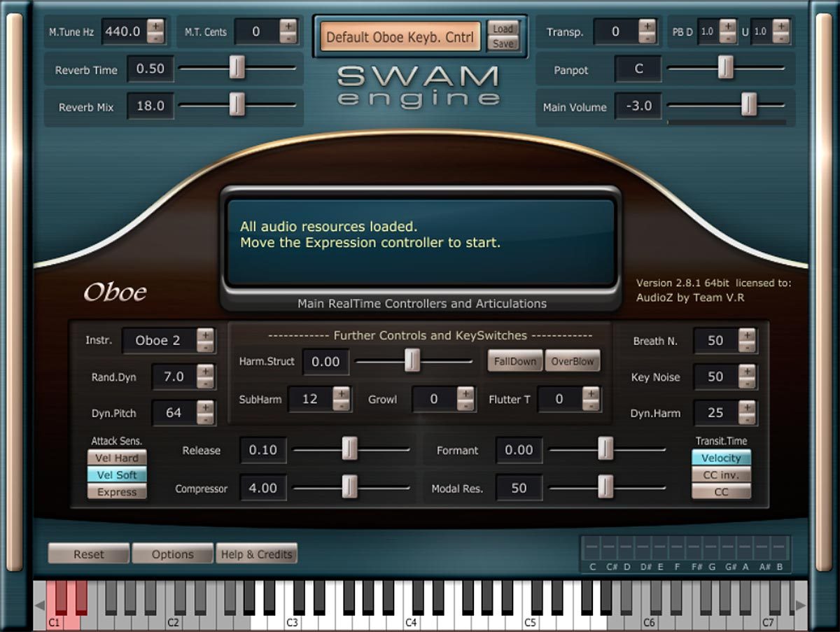
Task: Click the Reverb Mix slider handle
Action: [x=238, y=105]
